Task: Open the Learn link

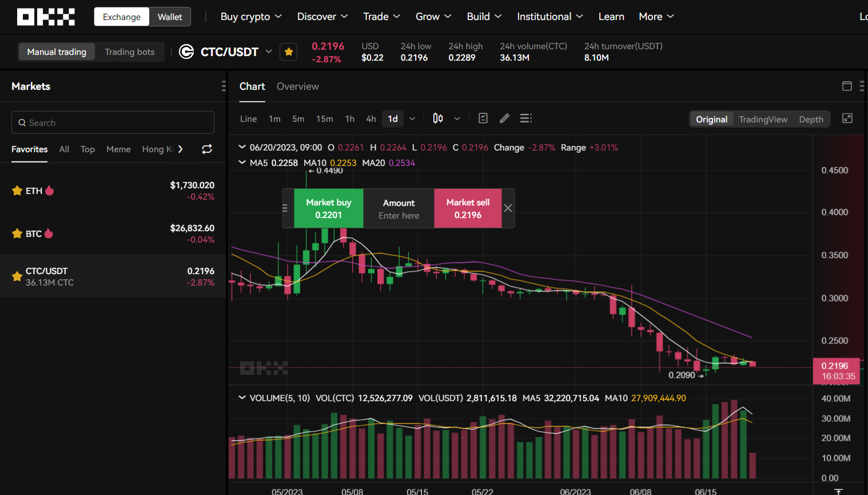Action: point(611,17)
